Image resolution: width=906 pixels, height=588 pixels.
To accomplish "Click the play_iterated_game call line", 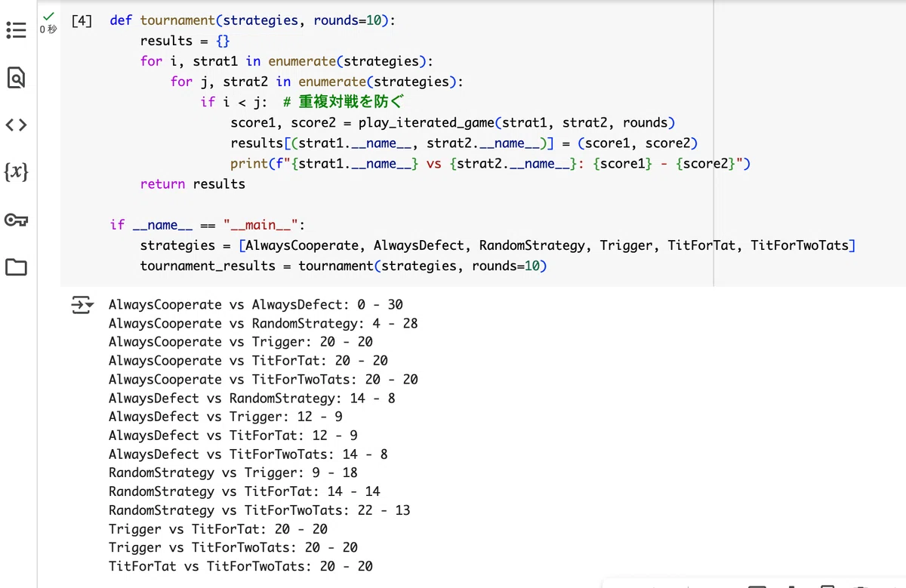I will coord(452,122).
